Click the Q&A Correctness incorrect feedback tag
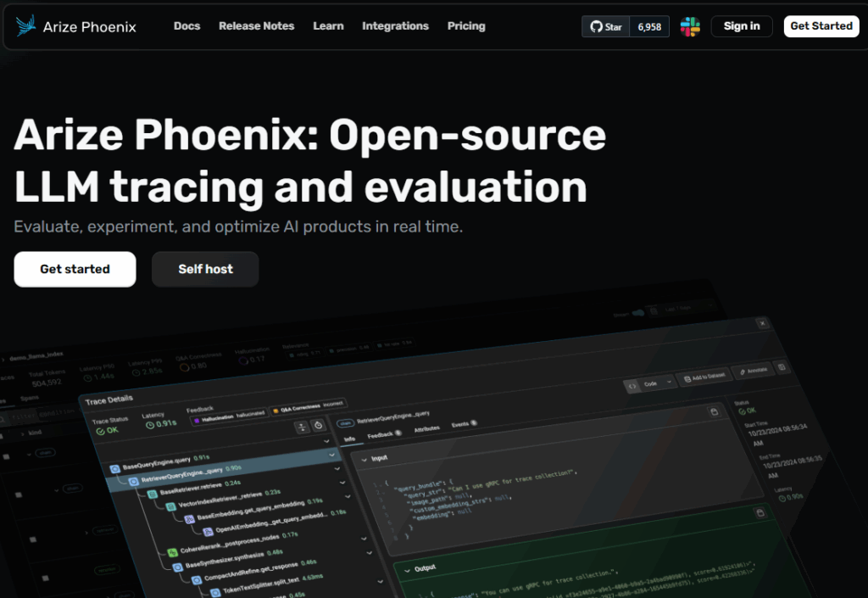The height and width of the screenshot is (598, 868). point(308,406)
